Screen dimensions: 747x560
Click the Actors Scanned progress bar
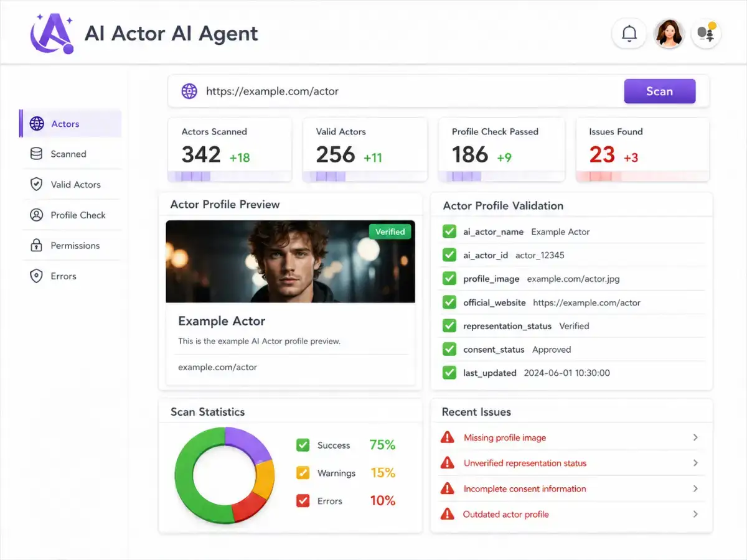point(229,177)
